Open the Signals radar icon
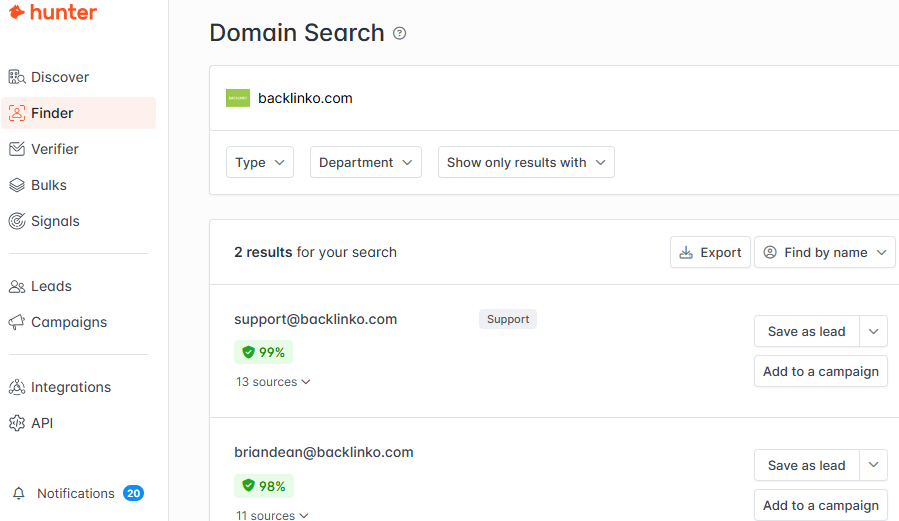Image resolution: width=899 pixels, height=521 pixels. (x=17, y=221)
